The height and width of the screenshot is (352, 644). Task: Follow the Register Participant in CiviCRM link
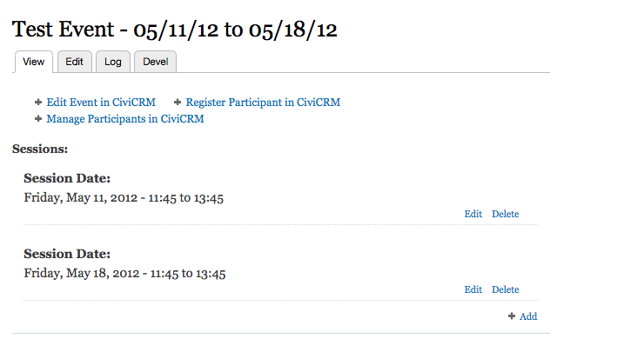(x=263, y=103)
